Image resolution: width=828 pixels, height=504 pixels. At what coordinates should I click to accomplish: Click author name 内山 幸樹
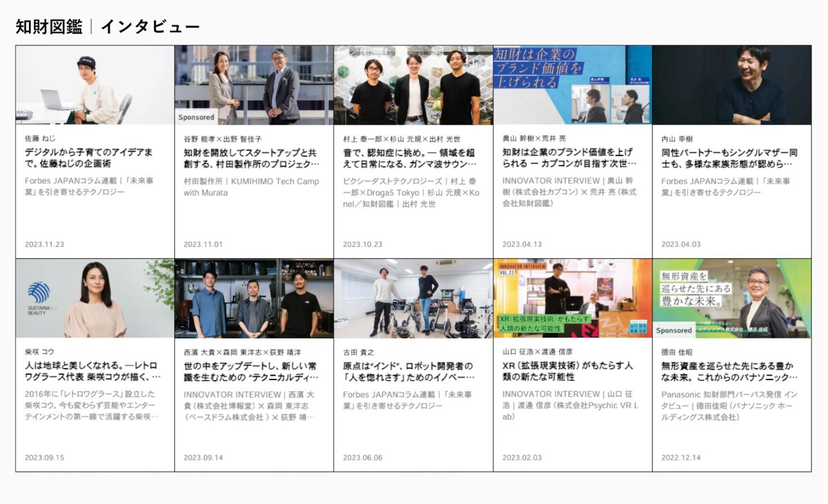pyautogui.click(x=677, y=139)
